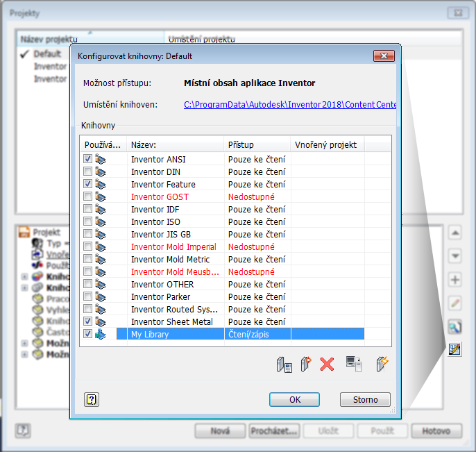This screenshot has height=452, width=476.
Task: Click the red X delete library icon
Action: pos(327,364)
